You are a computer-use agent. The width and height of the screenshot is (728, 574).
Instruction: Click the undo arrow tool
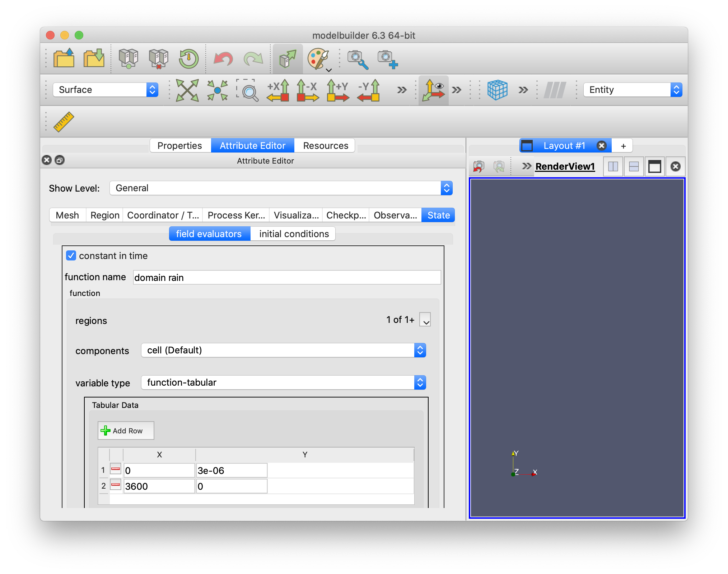[x=223, y=58]
